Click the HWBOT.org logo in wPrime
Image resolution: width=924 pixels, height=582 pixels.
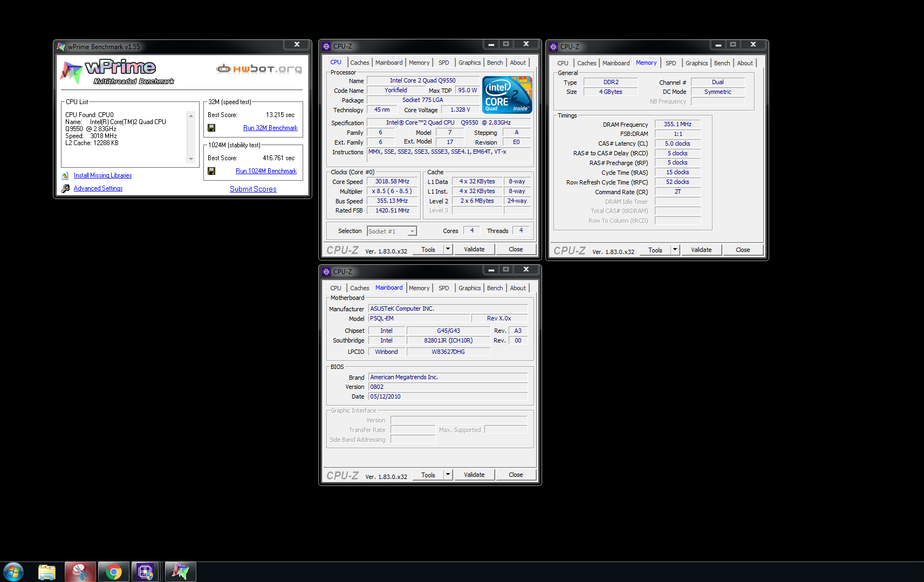click(259, 69)
